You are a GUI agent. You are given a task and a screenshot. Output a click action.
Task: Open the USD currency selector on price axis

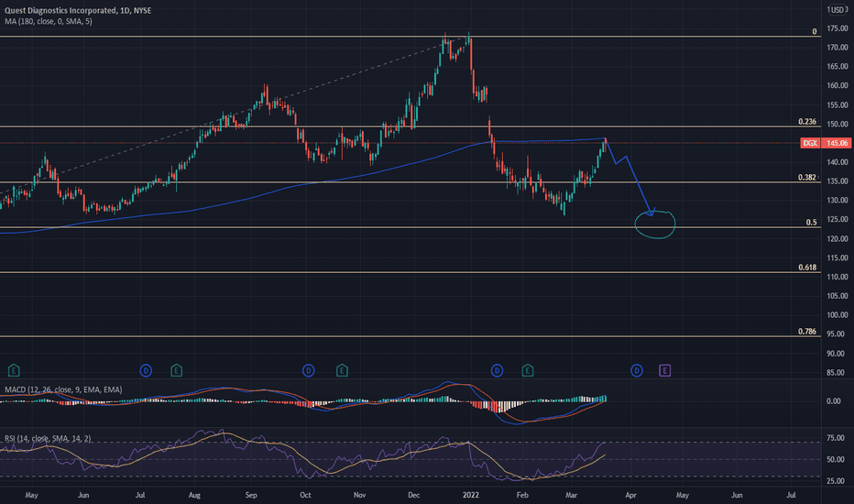(x=837, y=10)
